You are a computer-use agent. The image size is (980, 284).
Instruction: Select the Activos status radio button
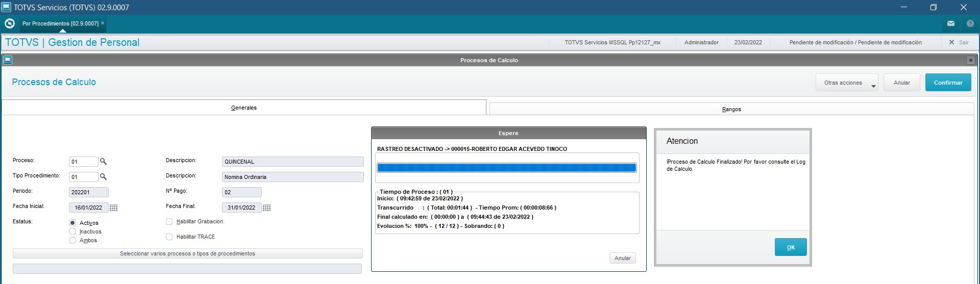click(x=72, y=223)
